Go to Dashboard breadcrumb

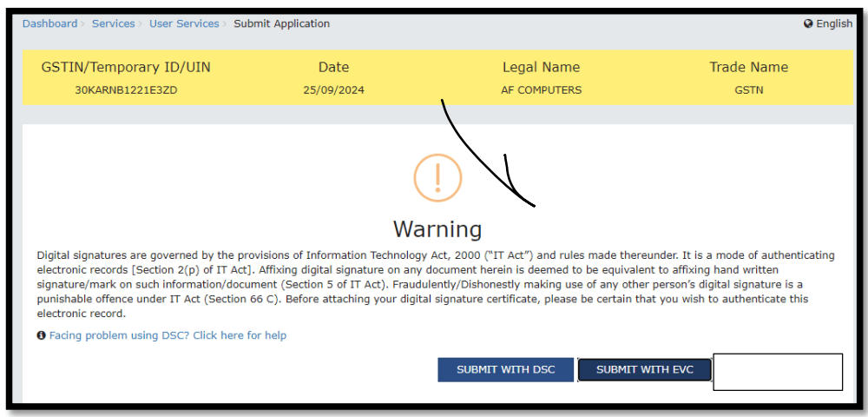49,24
